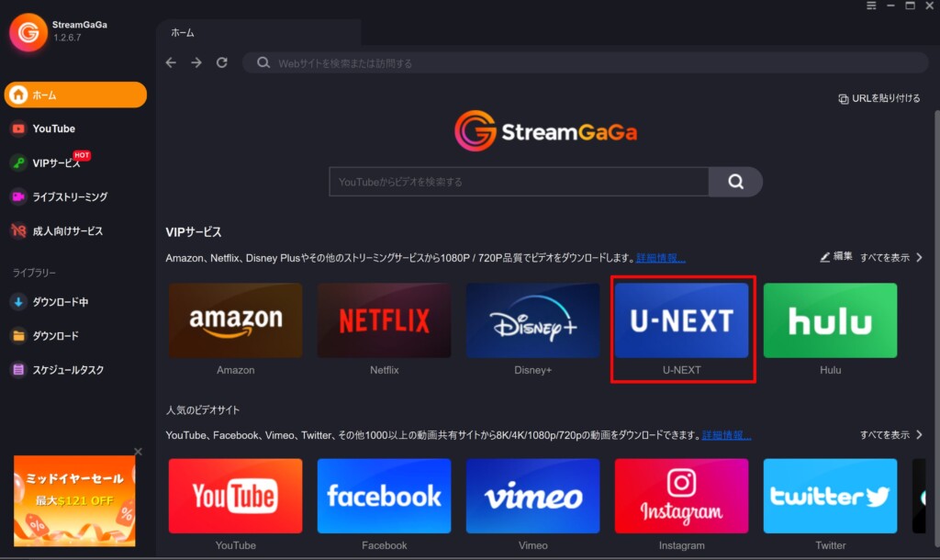Open the YouTube video site tile
The height and width of the screenshot is (560, 940).
point(236,496)
